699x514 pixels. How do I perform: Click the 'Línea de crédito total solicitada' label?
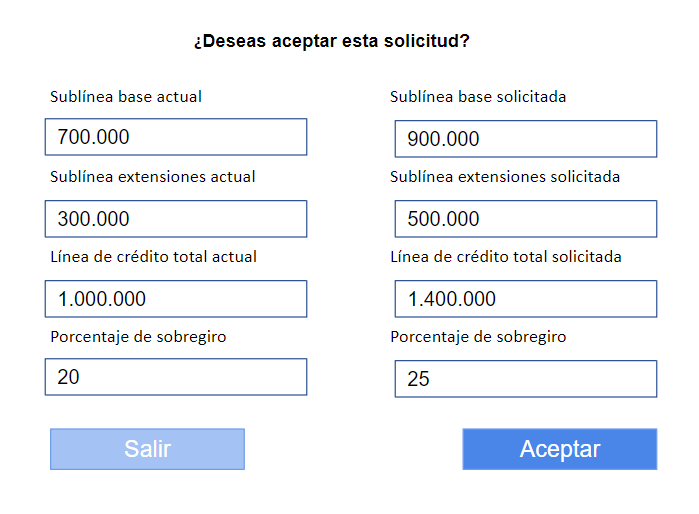[x=506, y=257]
